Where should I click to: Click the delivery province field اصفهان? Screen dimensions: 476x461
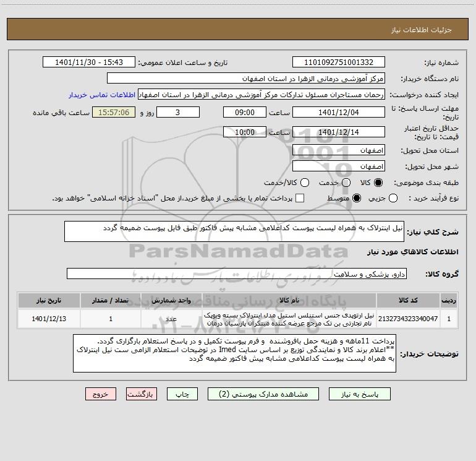(x=339, y=150)
